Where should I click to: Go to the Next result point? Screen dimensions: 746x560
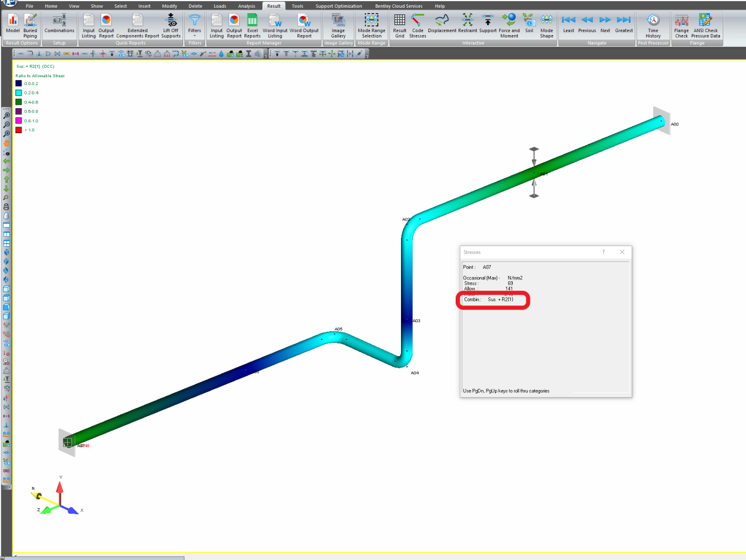coord(605,26)
